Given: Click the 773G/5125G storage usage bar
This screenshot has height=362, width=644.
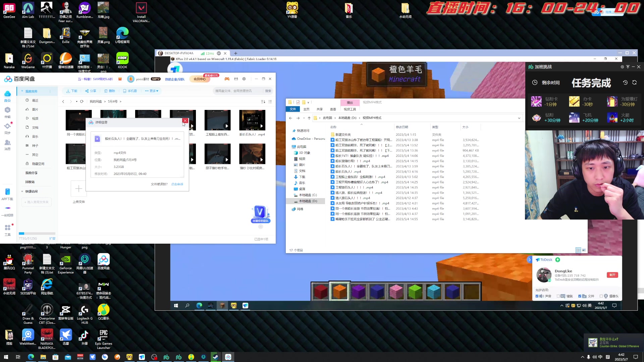Looking at the screenshot, I should [37, 234].
